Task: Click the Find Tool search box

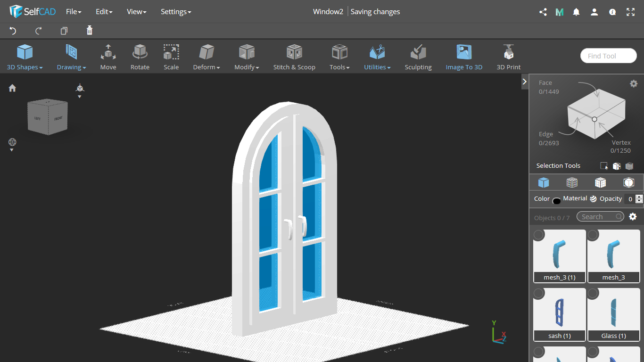Action: (608, 56)
